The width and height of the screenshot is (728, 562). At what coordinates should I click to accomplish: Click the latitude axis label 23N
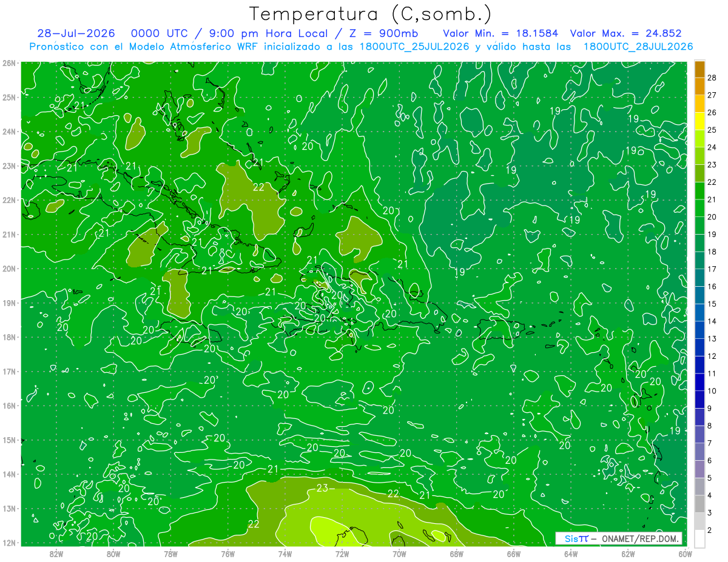coord(9,166)
